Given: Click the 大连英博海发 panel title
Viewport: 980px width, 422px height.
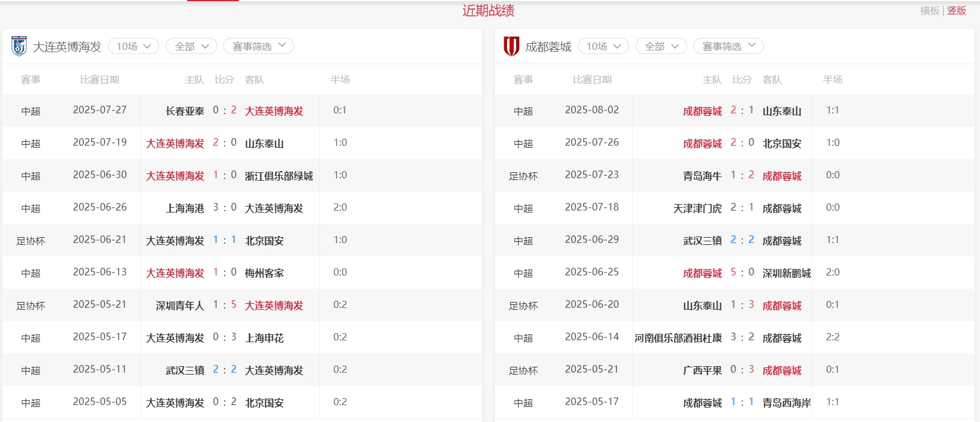Looking at the screenshot, I should click(x=67, y=47).
